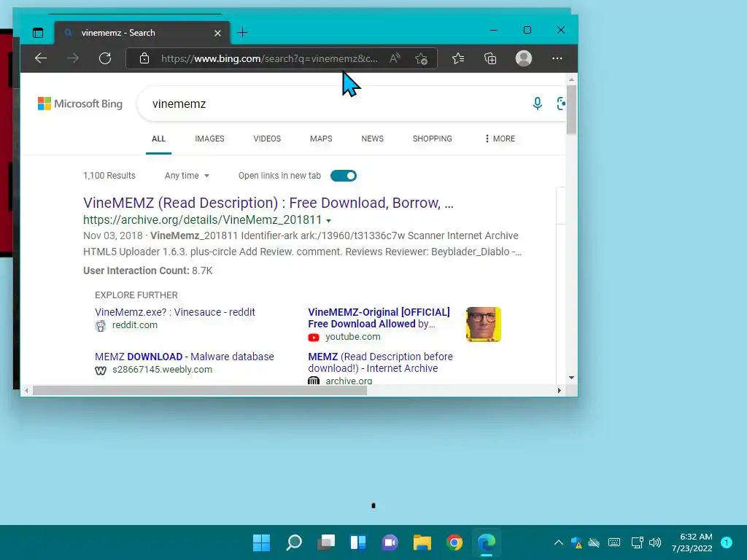
Task: Click s28667145.weebly.com source label
Action: pos(162,370)
